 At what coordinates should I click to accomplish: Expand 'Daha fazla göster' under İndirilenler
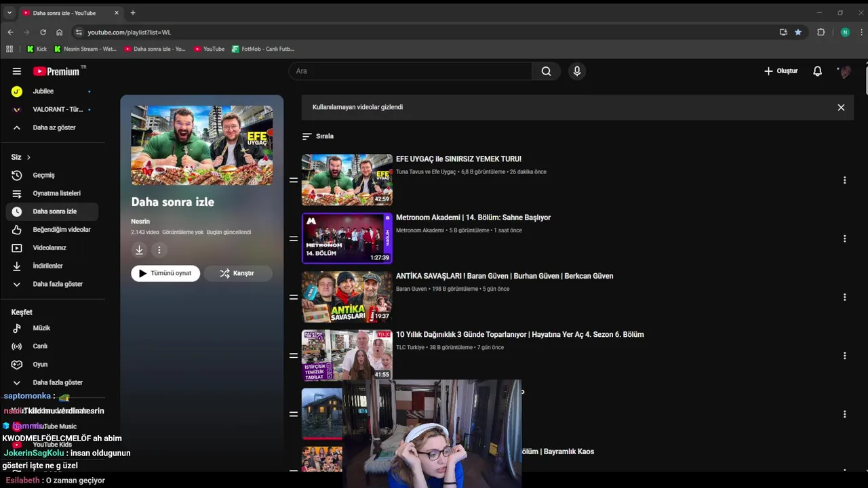pos(52,284)
